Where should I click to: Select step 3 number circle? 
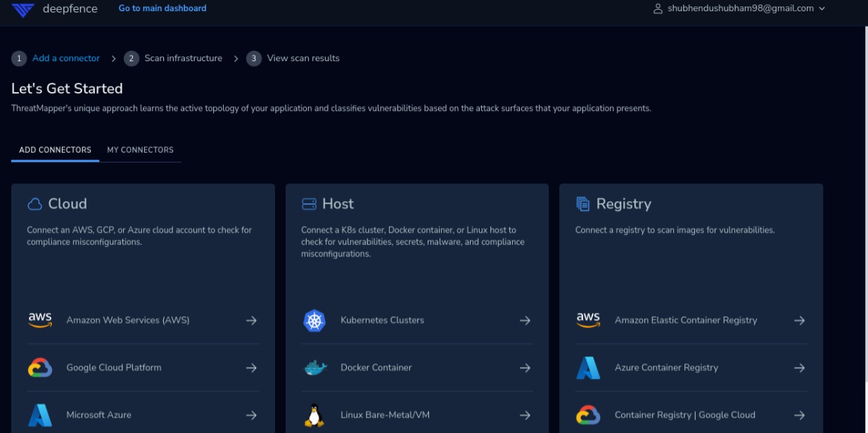pos(254,58)
